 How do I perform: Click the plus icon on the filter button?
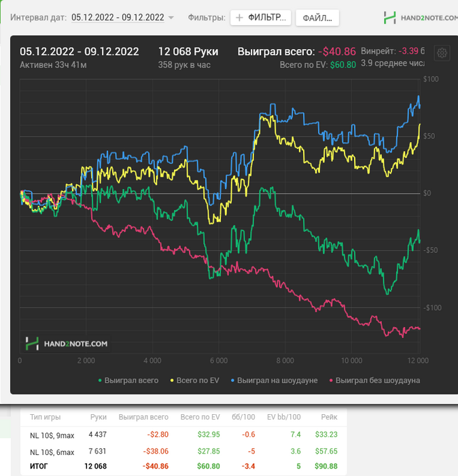tap(239, 18)
